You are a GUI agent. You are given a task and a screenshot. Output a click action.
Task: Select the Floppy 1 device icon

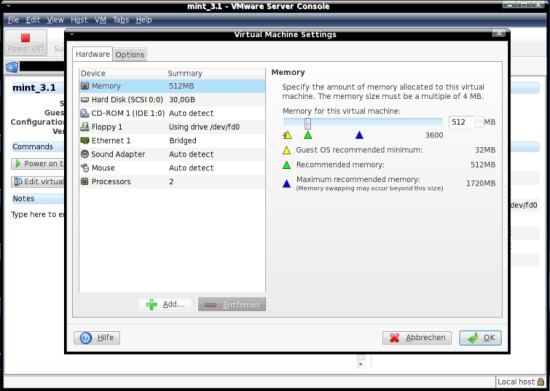(85, 127)
